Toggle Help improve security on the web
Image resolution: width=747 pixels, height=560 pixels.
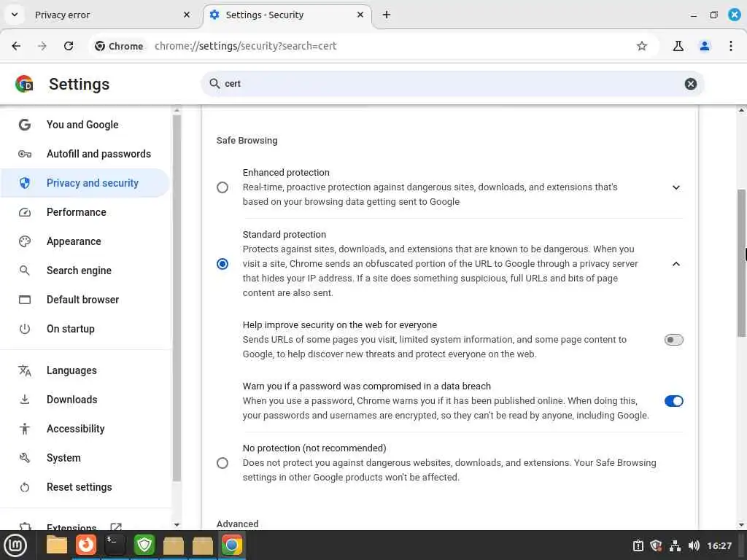click(673, 340)
